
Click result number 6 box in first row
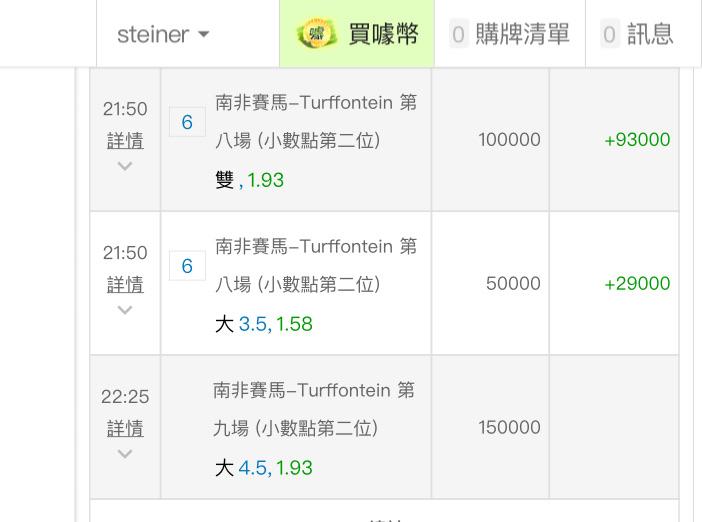pos(187,122)
